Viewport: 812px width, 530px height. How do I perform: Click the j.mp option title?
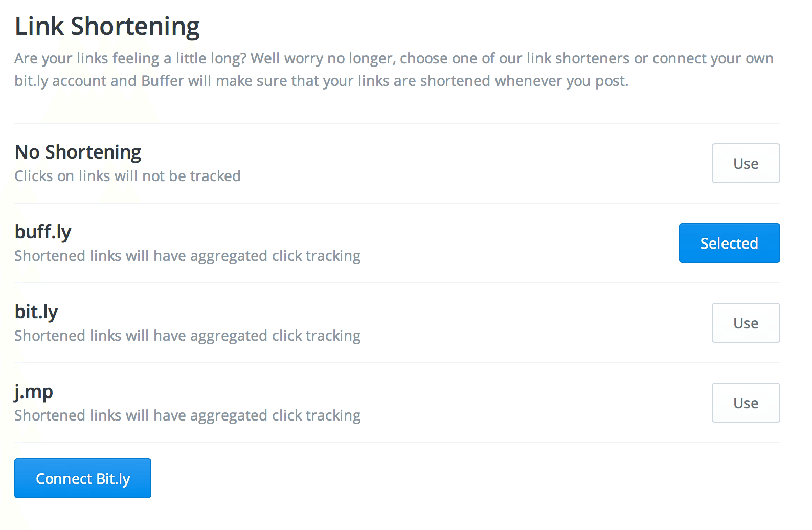pos(33,391)
